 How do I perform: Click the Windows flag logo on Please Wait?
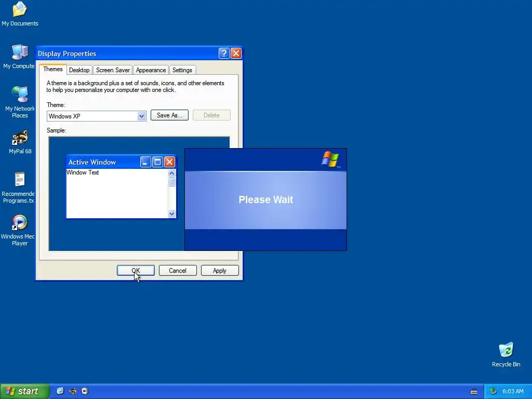(x=330, y=159)
